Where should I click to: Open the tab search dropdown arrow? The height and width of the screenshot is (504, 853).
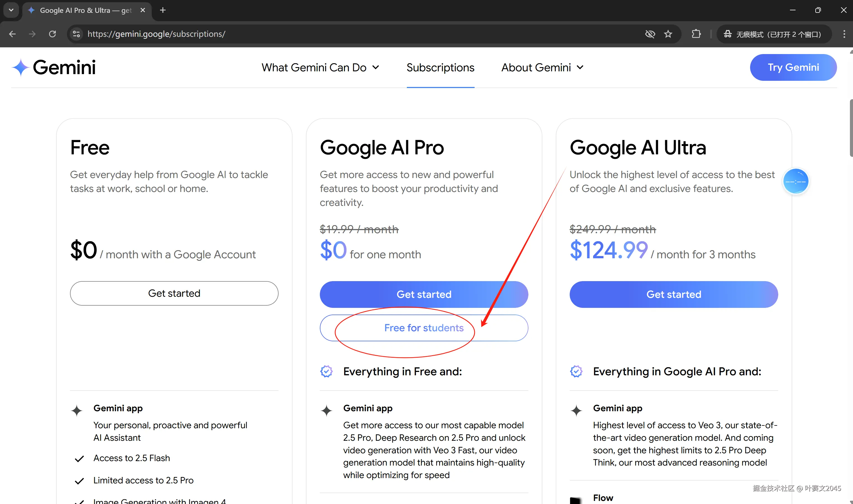click(11, 10)
